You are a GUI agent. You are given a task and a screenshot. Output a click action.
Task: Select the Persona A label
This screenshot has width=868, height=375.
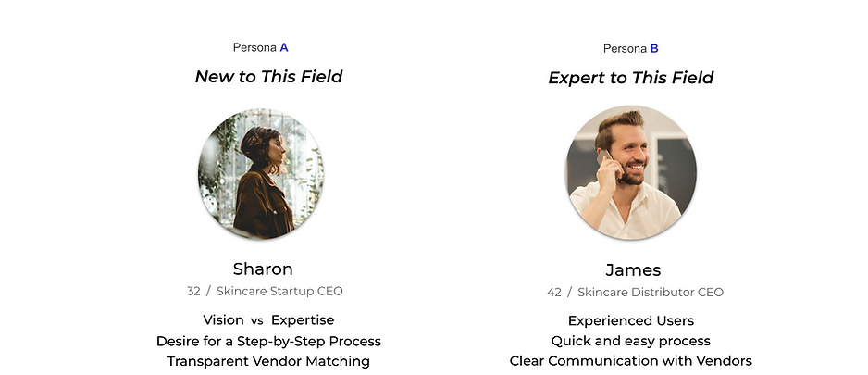click(x=261, y=47)
